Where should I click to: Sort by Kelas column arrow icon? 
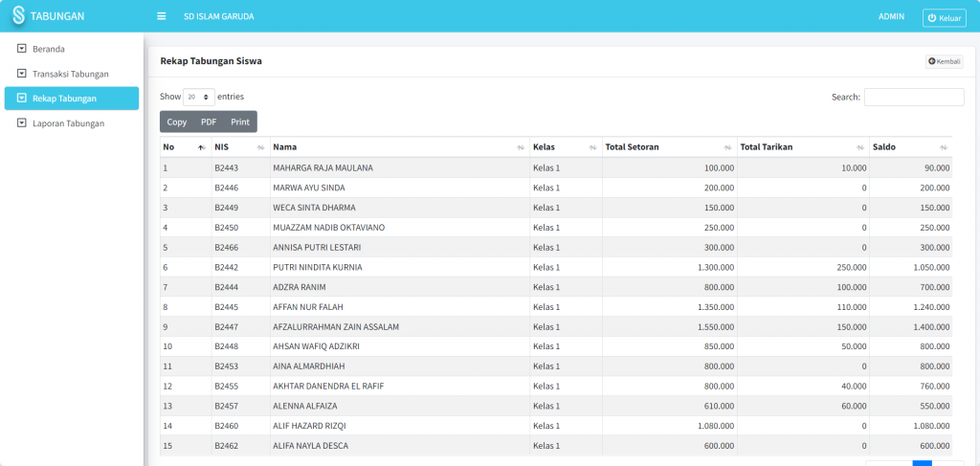(x=592, y=147)
